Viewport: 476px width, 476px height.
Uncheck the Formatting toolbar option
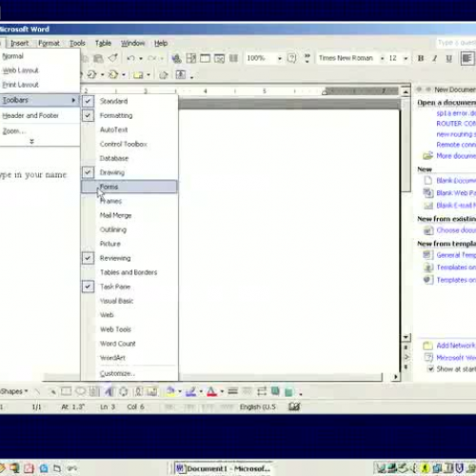pyautogui.click(x=88, y=115)
